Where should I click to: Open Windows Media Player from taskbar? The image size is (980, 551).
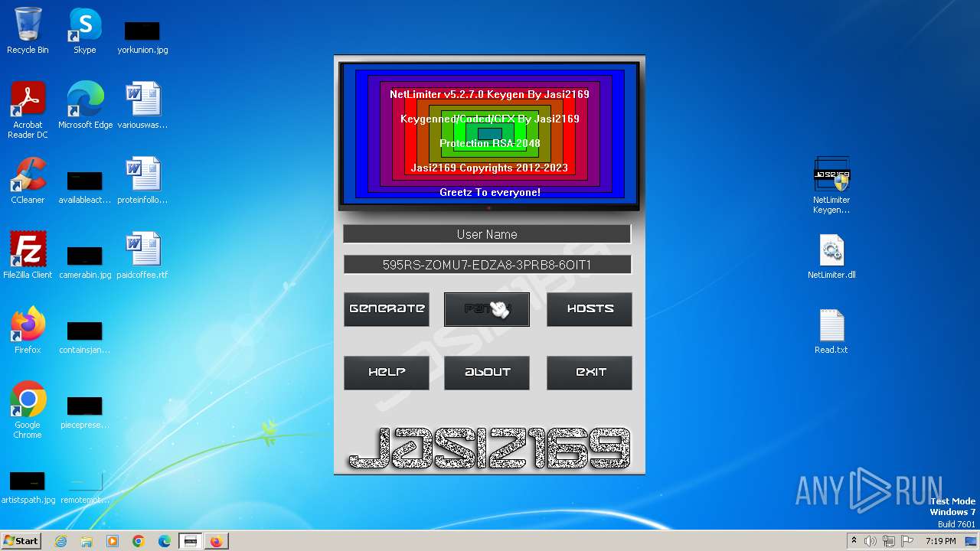113,541
